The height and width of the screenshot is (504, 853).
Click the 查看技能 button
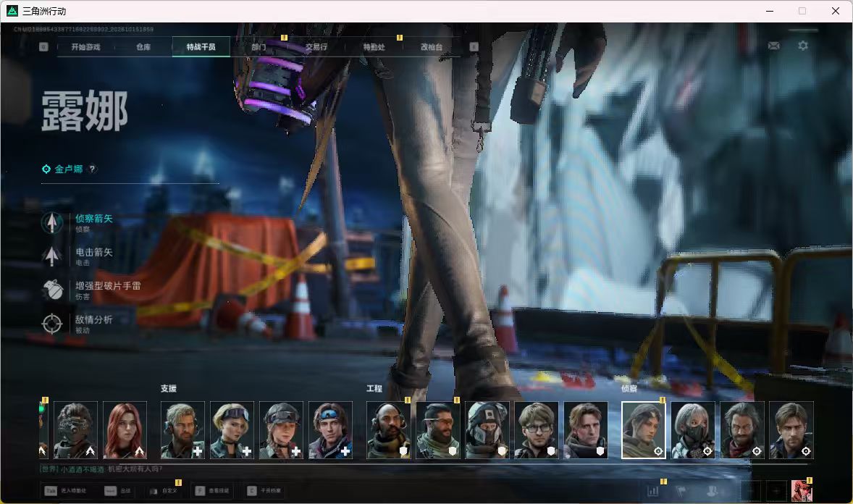click(x=213, y=491)
